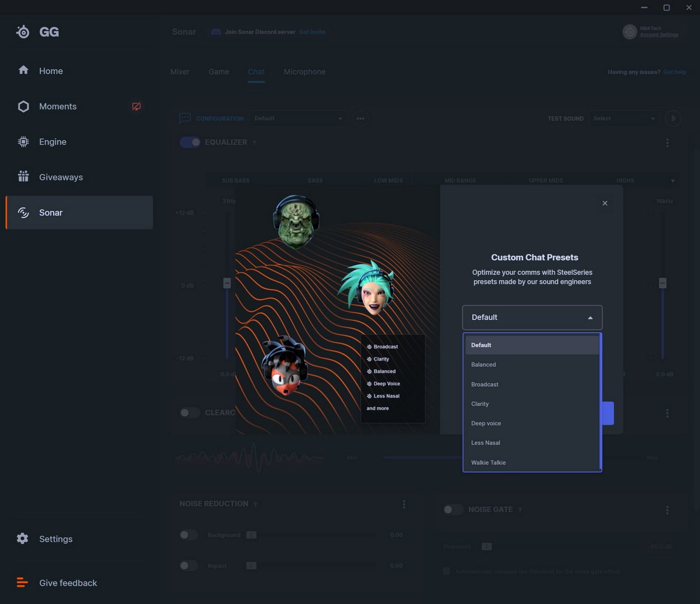Viewport: 700px width, 604px height.
Task: Check automatically compute threshold checkbox
Action: 446,571
